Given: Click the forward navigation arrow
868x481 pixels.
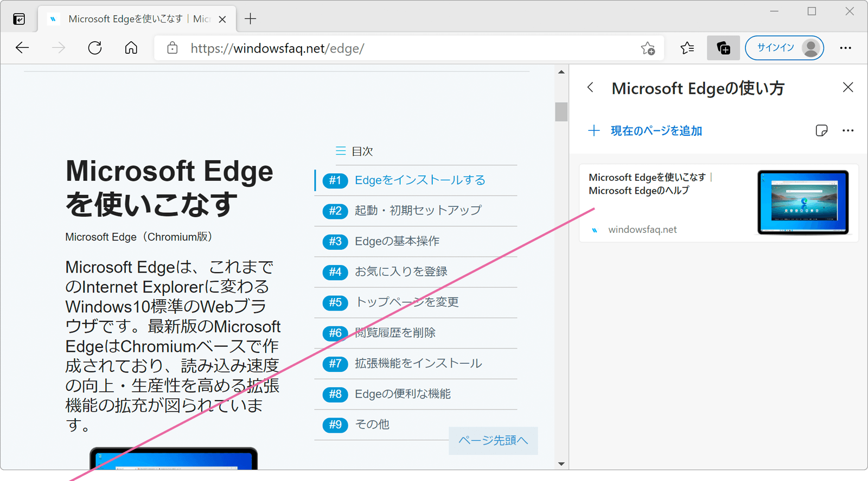Looking at the screenshot, I should tap(59, 48).
